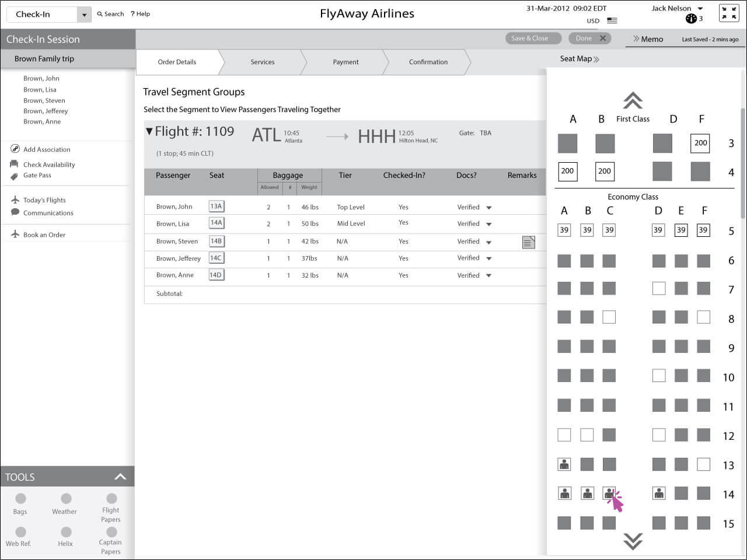Open the Bags tool

(x=20, y=499)
